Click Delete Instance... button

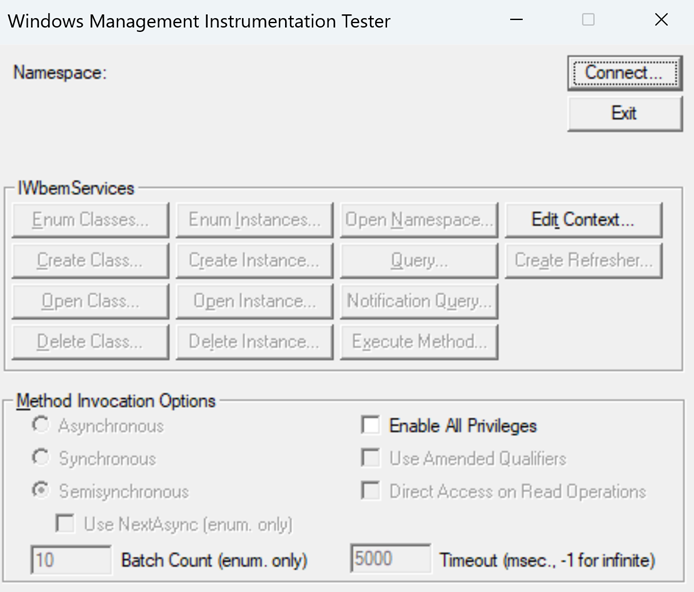click(x=254, y=342)
